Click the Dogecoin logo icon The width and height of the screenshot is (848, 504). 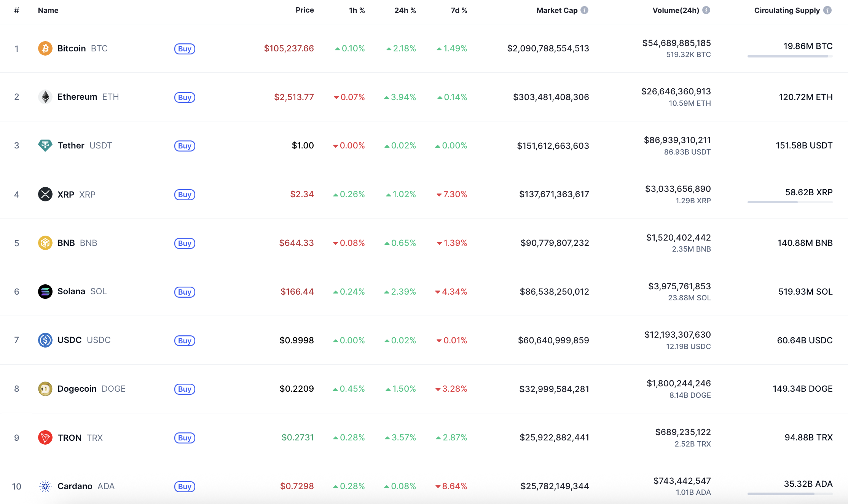[45, 389]
